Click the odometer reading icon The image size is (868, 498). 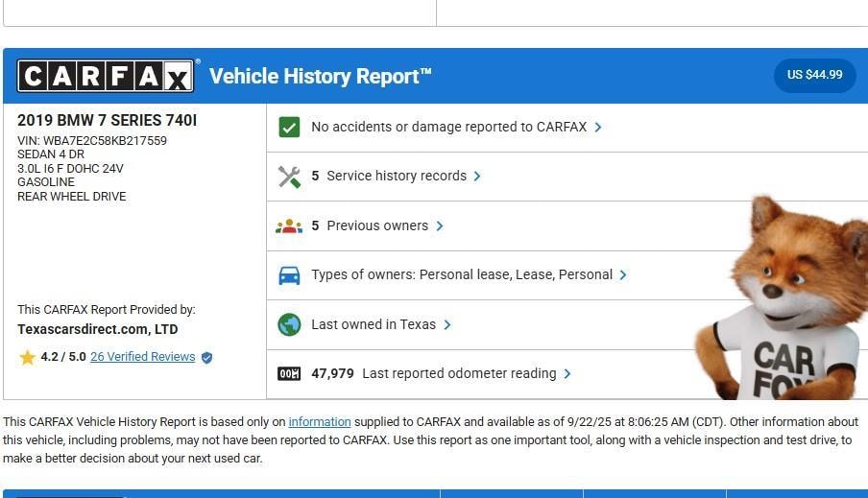(x=289, y=374)
